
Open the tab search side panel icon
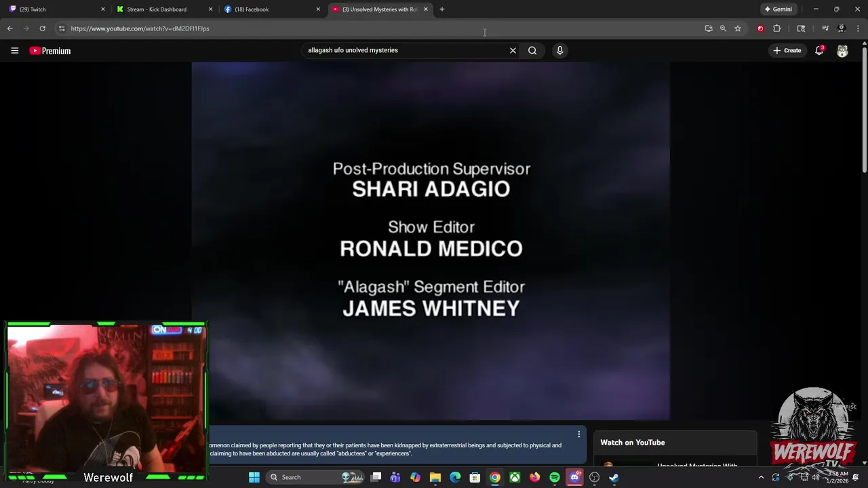pyautogui.click(x=801, y=28)
